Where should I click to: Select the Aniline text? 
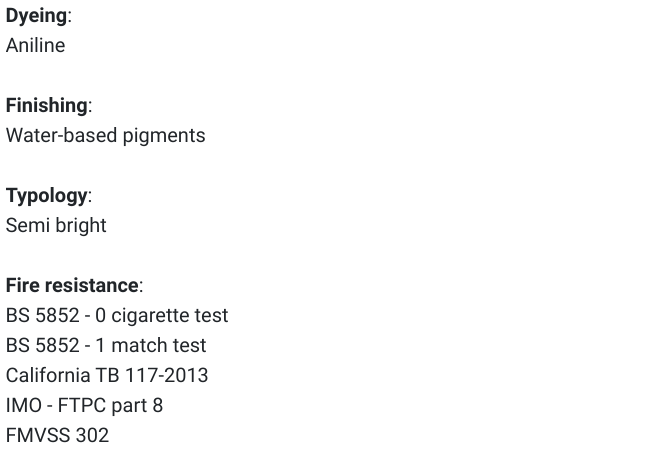coord(35,45)
